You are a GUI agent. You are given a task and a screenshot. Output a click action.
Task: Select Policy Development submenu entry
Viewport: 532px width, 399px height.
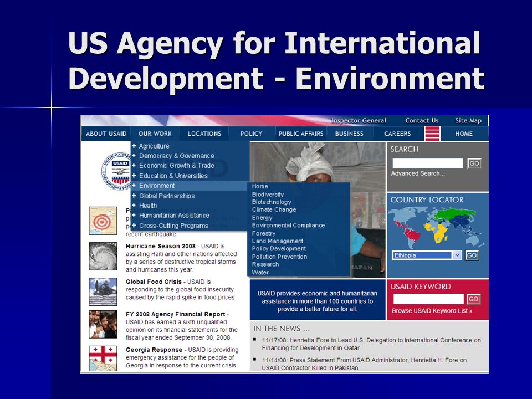click(x=279, y=249)
